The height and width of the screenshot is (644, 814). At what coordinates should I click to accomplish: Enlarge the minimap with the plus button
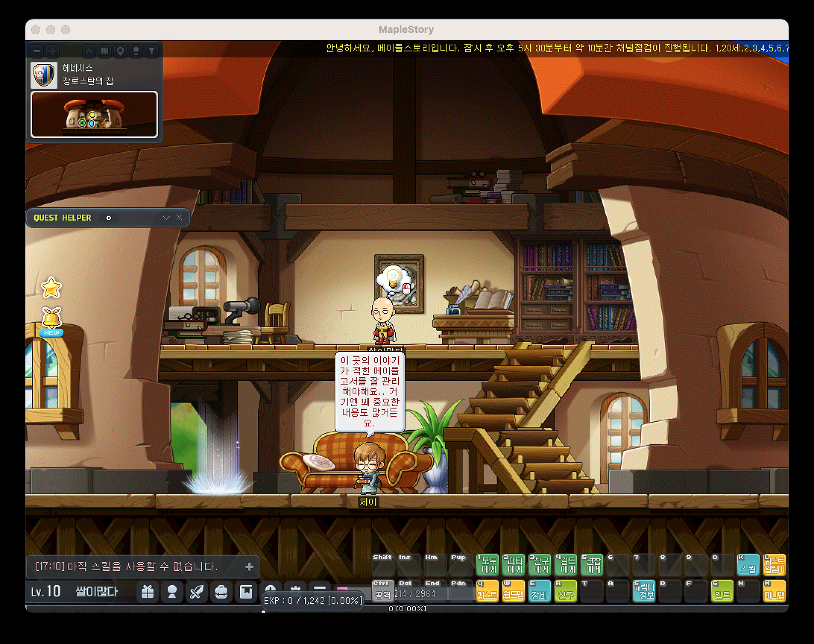(53, 51)
